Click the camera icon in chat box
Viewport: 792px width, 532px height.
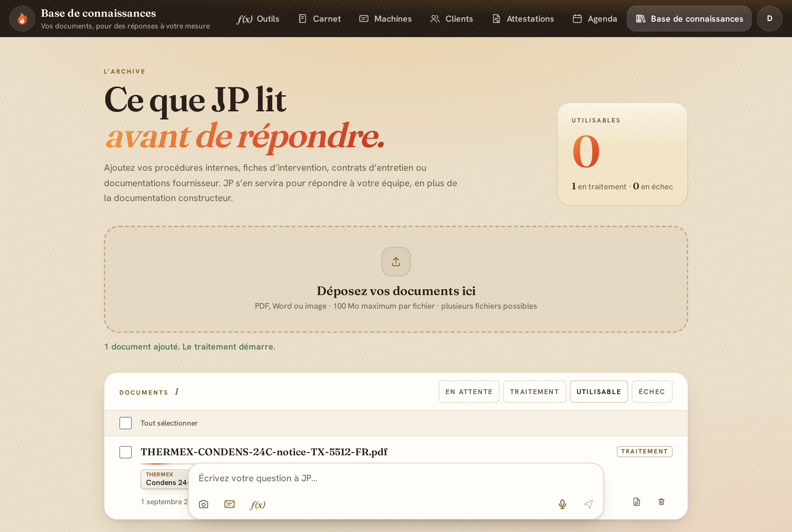[204, 504]
